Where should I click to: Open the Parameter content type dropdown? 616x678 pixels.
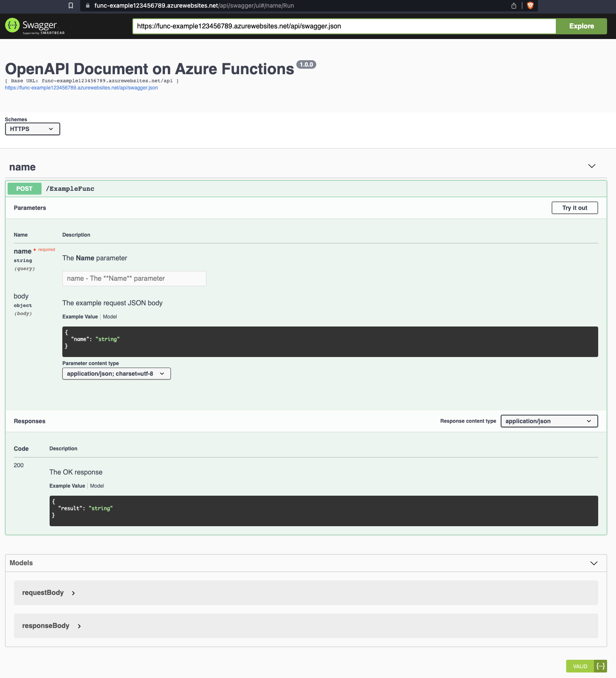point(116,374)
